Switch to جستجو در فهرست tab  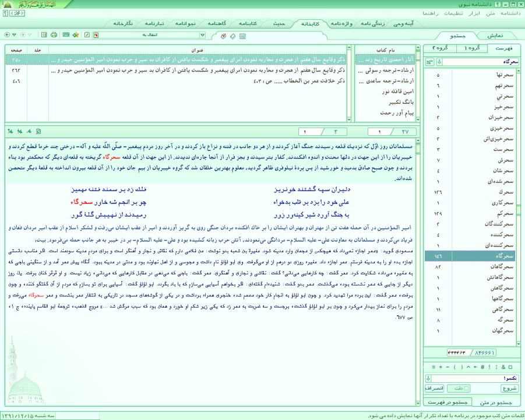(448, 403)
